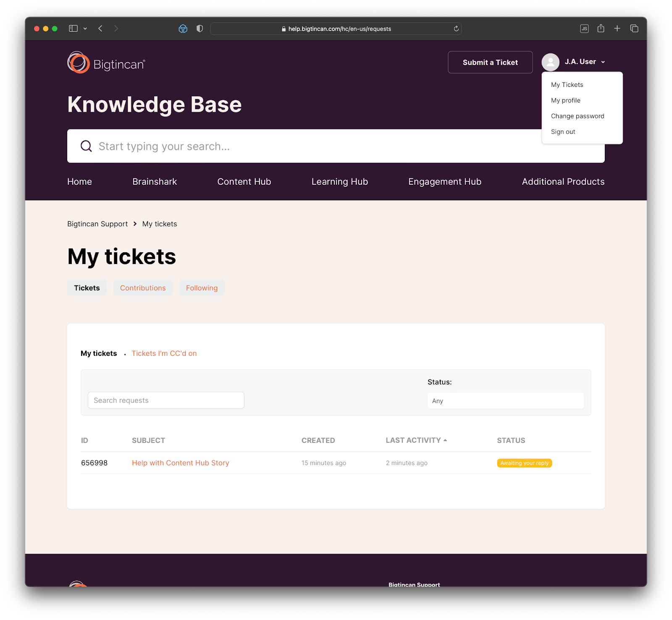Open the blue cube extension icon
Viewport: 672px width, 620px height.
183,29
